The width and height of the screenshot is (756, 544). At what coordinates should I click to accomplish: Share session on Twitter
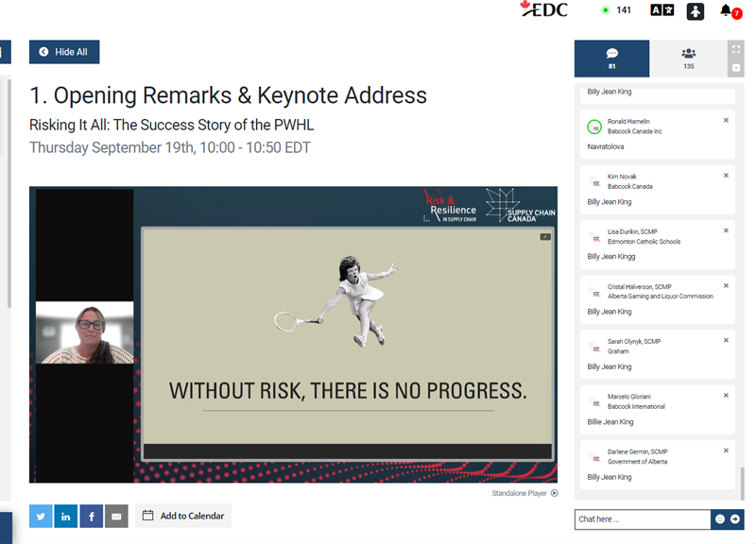click(x=41, y=516)
